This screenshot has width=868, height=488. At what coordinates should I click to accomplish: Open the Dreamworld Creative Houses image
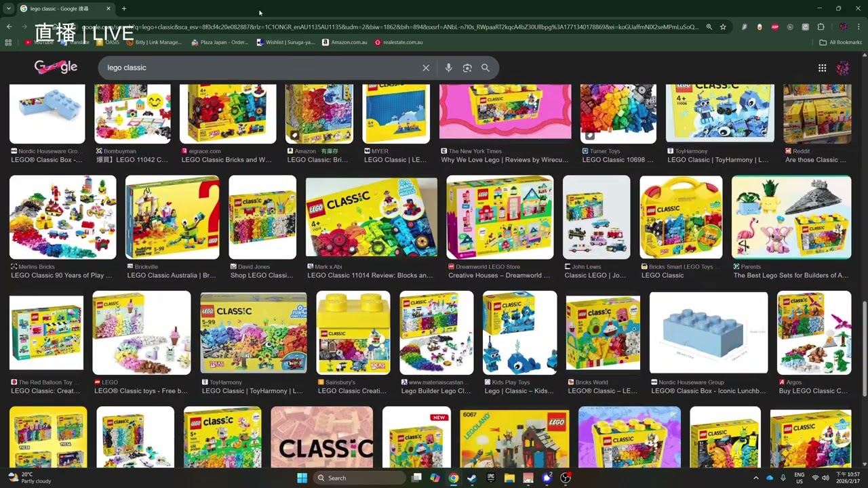500,217
